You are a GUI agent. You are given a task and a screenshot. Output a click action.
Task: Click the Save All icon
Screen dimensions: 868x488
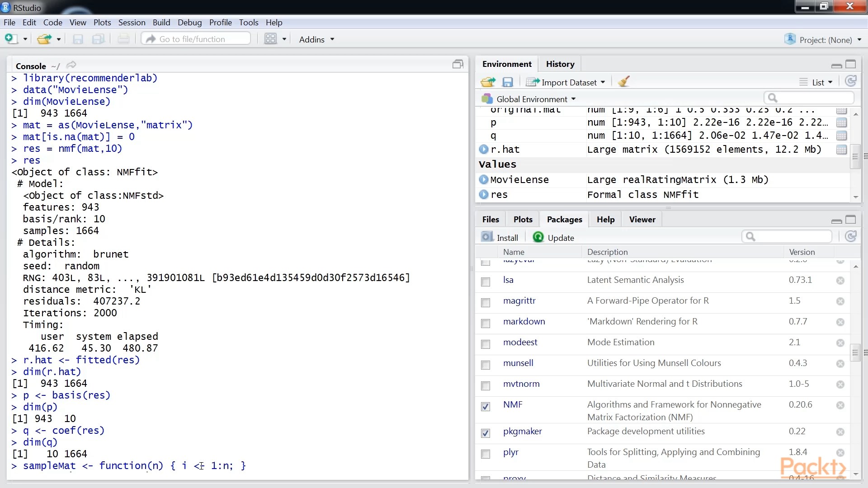(98, 39)
